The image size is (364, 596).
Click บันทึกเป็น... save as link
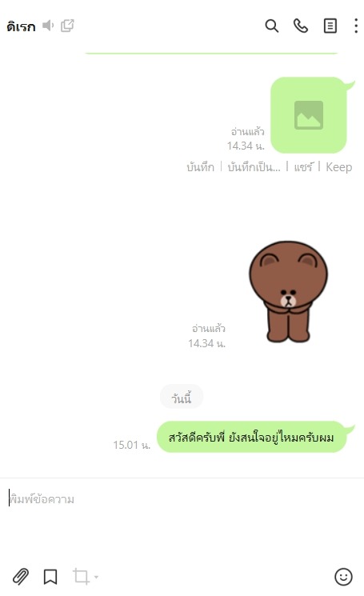coord(254,167)
